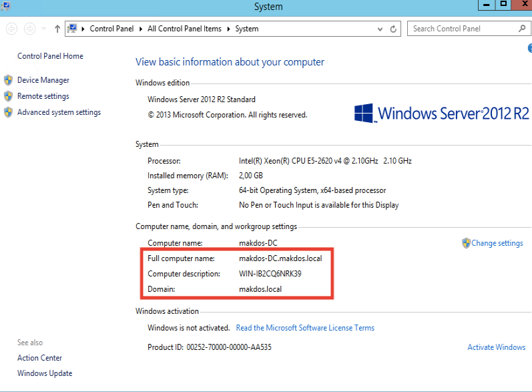
Task: Select computer name value makdos-DC
Action: (x=258, y=243)
